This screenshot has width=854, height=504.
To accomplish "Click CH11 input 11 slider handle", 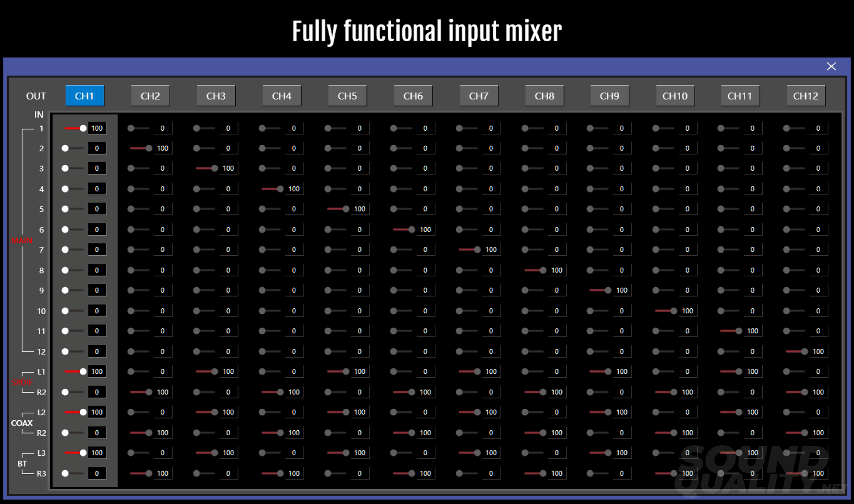I will point(739,331).
